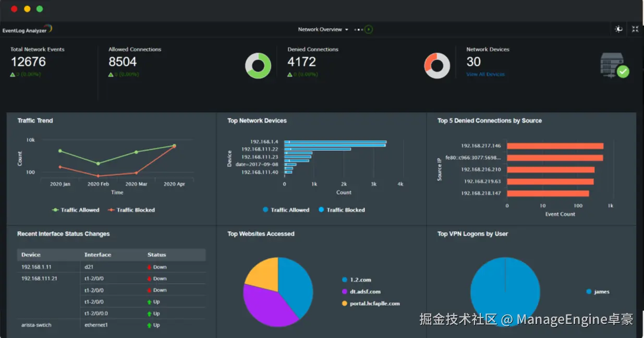Click Recent Interface Status Changes title

[x=64, y=234]
